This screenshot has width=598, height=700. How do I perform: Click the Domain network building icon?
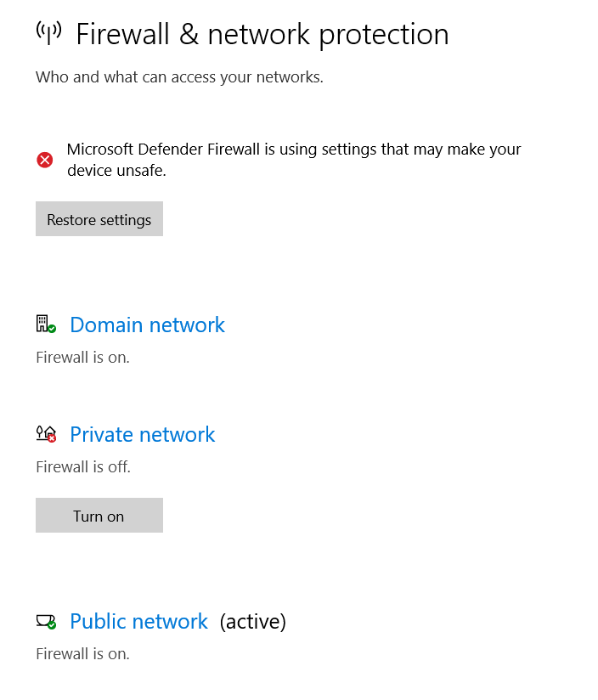coord(42,323)
